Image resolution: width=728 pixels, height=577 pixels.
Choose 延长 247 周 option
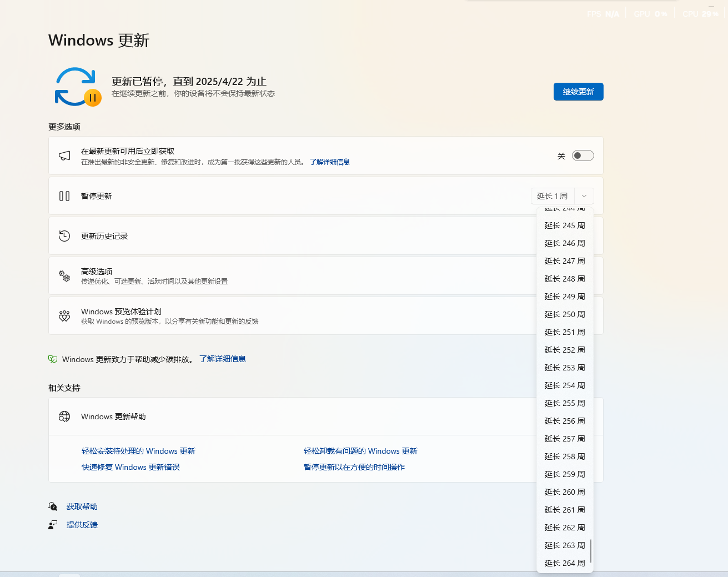click(565, 261)
